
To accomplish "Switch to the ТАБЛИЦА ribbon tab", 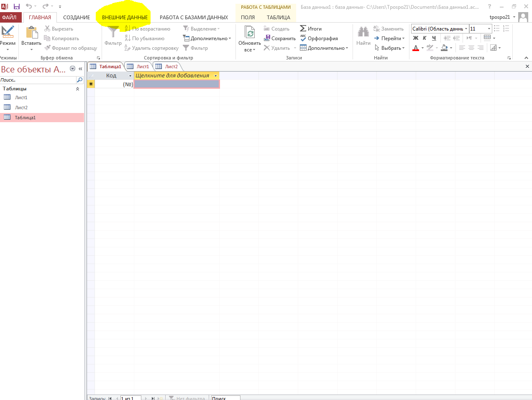I will click(279, 18).
